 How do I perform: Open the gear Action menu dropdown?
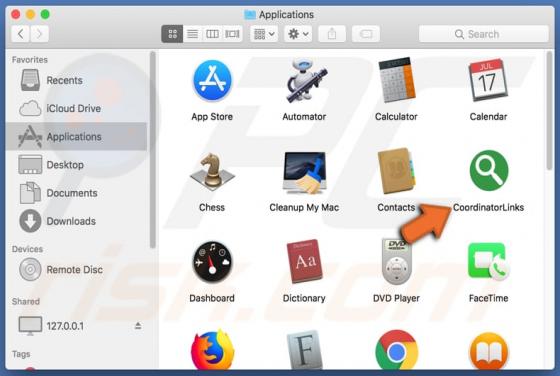298,34
